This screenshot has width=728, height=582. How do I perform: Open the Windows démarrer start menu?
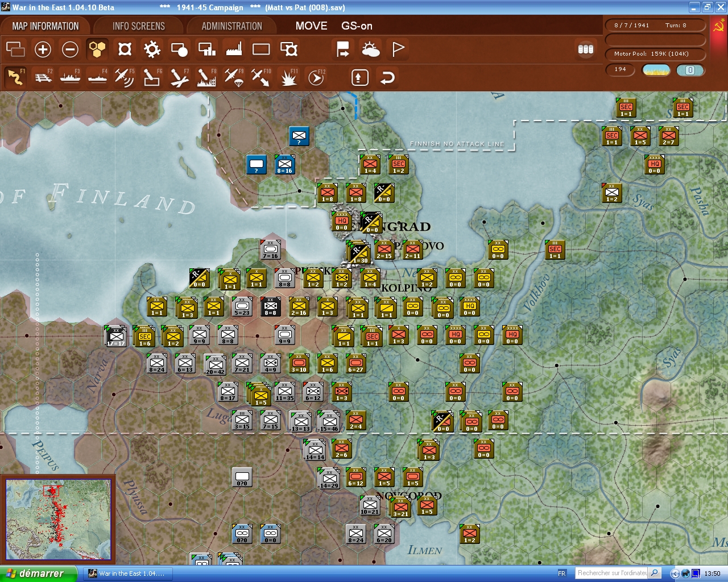pos(38,573)
